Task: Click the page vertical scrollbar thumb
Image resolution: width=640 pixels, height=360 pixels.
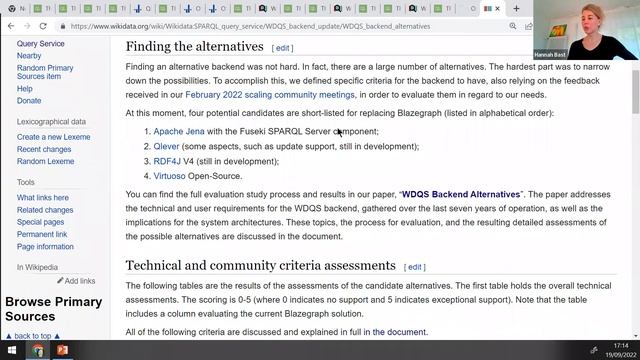Action: pyautogui.click(x=636, y=91)
